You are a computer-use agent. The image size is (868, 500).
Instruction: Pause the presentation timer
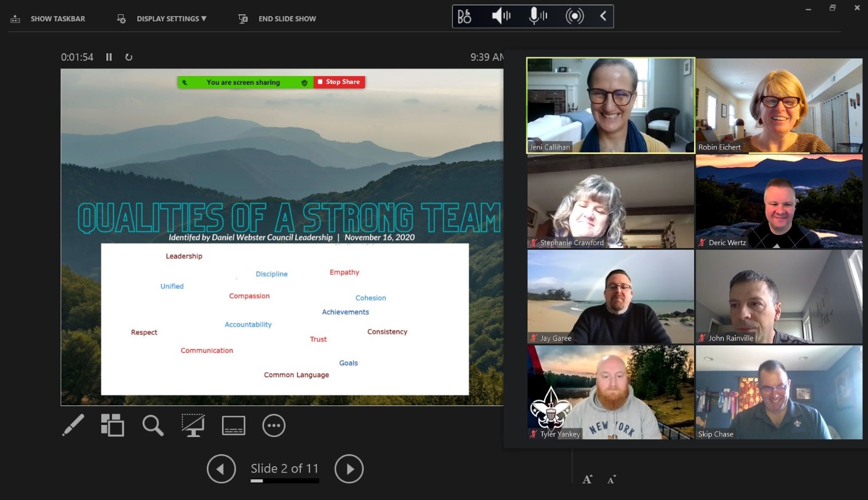[109, 57]
